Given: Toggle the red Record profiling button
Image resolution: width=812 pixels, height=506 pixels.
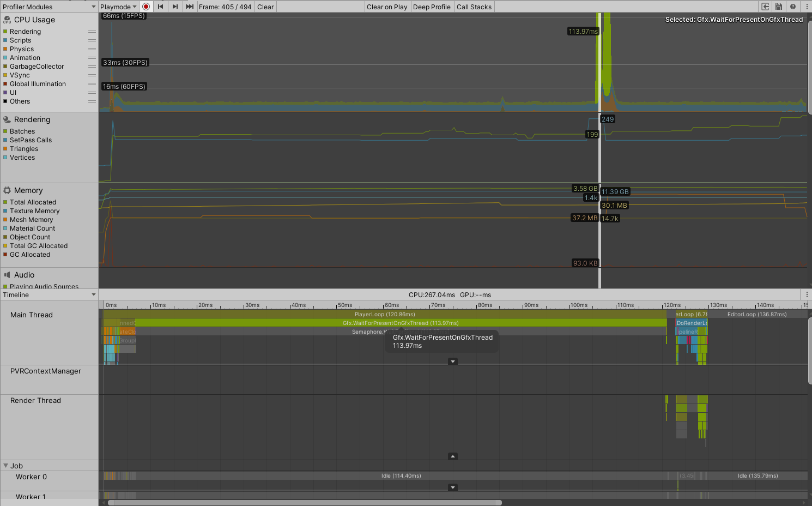Looking at the screenshot, I should 146,7.
